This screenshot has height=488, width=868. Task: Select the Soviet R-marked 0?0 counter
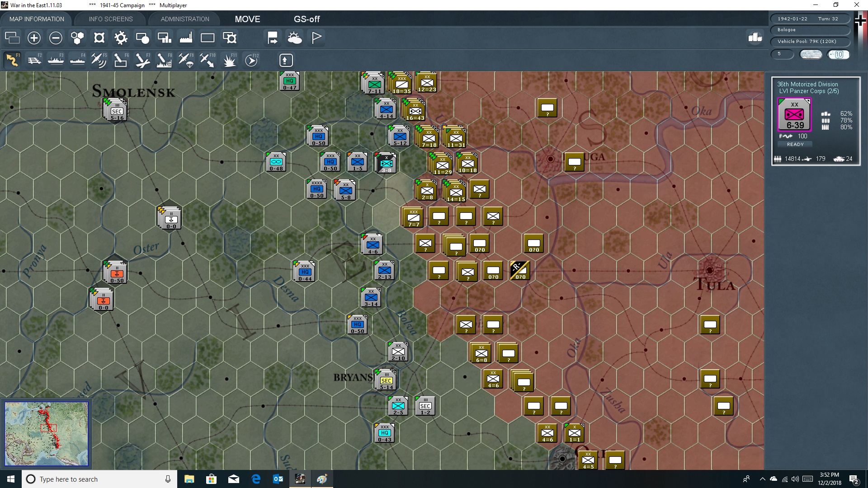point(520,270)
